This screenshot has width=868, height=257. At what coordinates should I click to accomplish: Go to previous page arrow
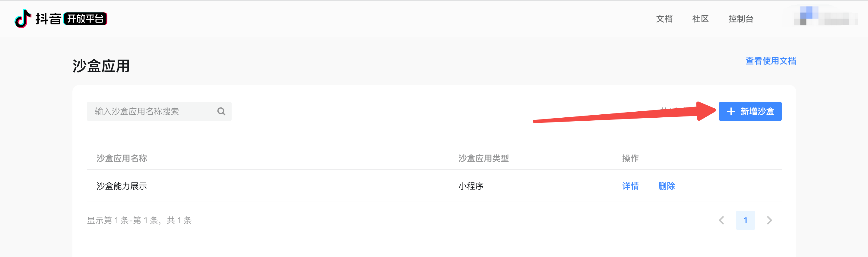721,220
